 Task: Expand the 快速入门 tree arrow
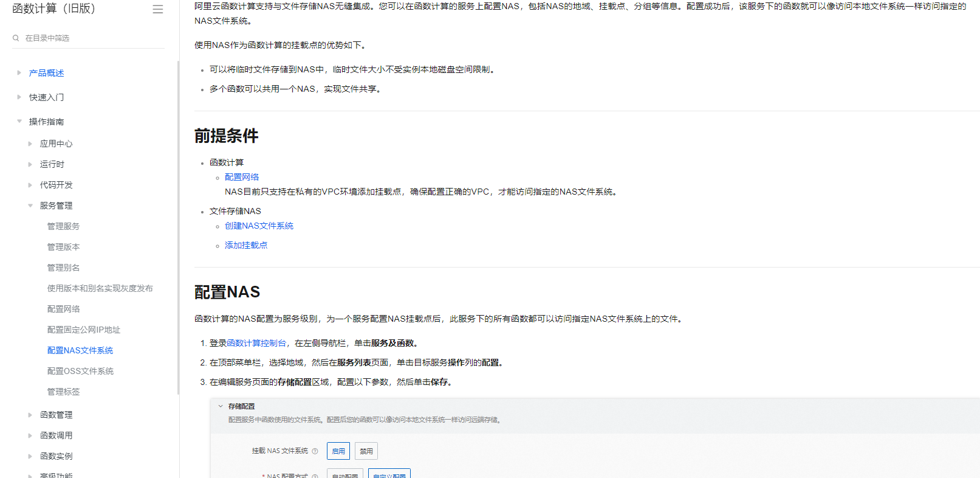point(19,97)
